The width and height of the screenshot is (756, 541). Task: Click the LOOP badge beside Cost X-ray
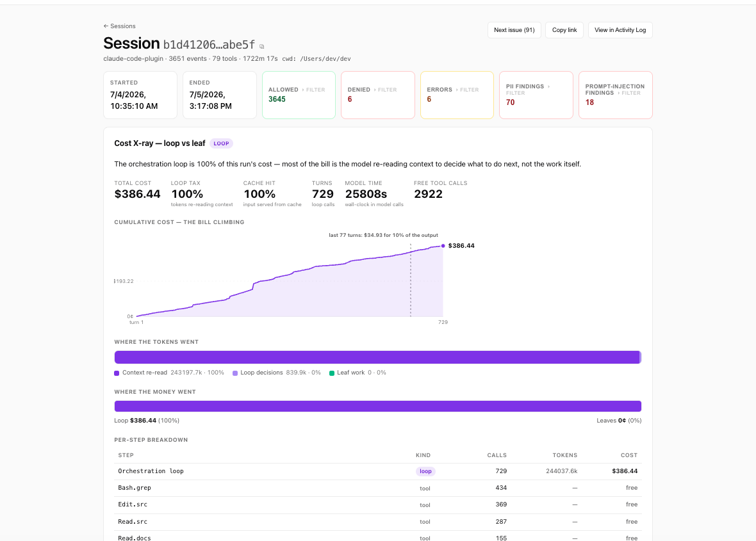[x=221, y=143]
